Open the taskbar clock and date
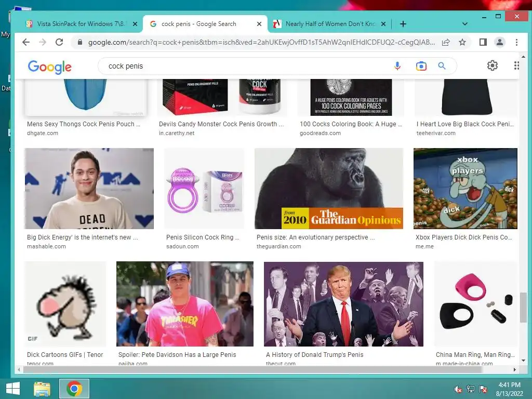This screenshot has height=399, width=532. point(509,389)
